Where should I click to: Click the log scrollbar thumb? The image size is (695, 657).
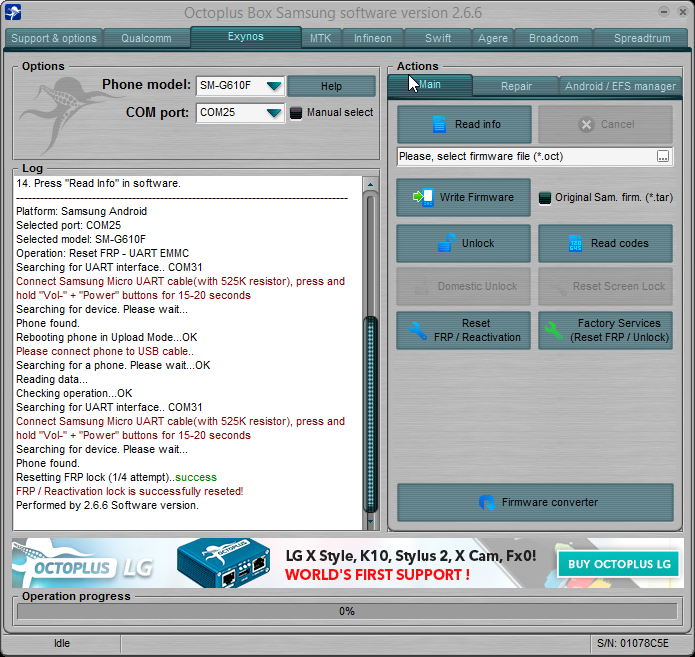371,414
